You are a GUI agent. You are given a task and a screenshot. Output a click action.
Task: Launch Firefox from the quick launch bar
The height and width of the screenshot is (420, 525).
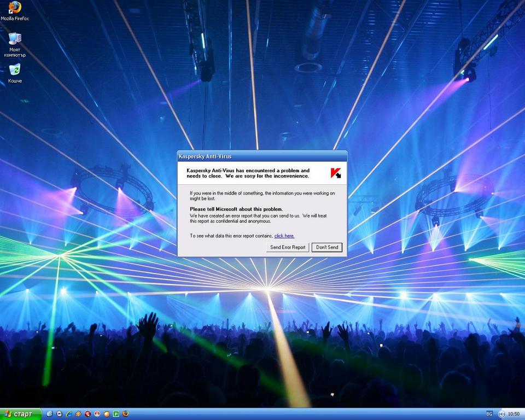click(126, 414)
